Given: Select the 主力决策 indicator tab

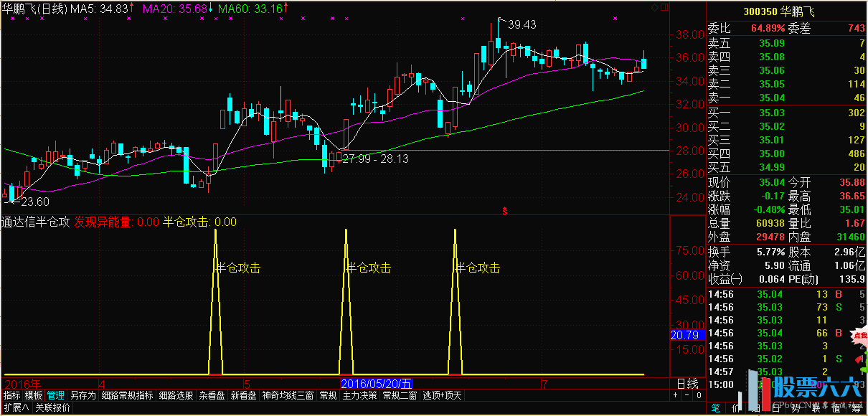Looking at the screenshot, I should pos(359,395).
